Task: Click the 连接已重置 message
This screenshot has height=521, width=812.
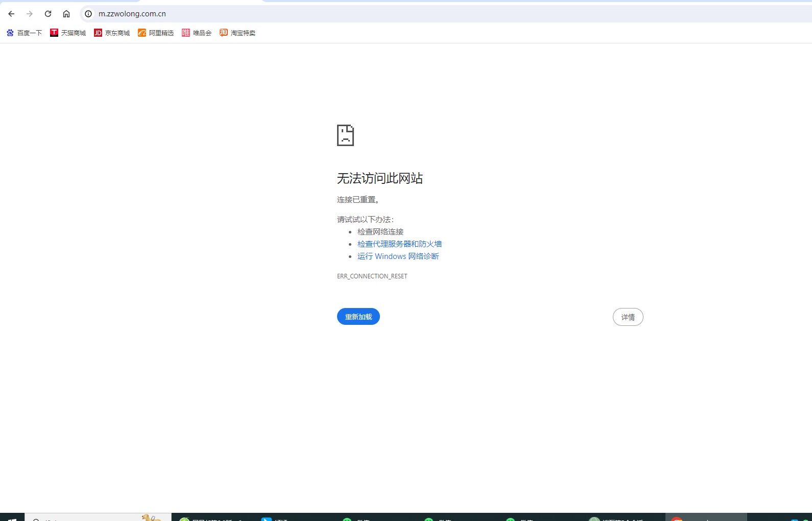Action: point(358,200)
